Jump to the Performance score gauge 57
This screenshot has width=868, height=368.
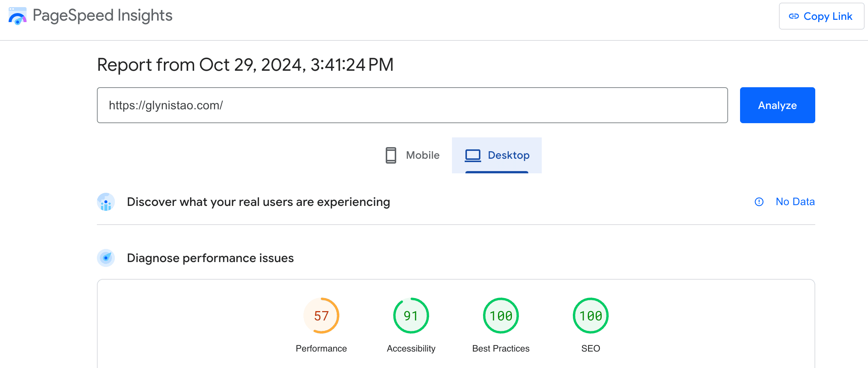pos(321,316)
